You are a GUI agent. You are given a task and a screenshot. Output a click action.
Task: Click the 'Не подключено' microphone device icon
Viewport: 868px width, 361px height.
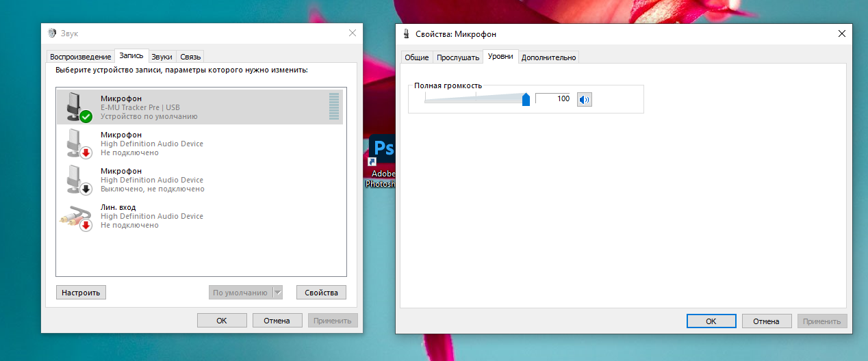click(78, 144)
